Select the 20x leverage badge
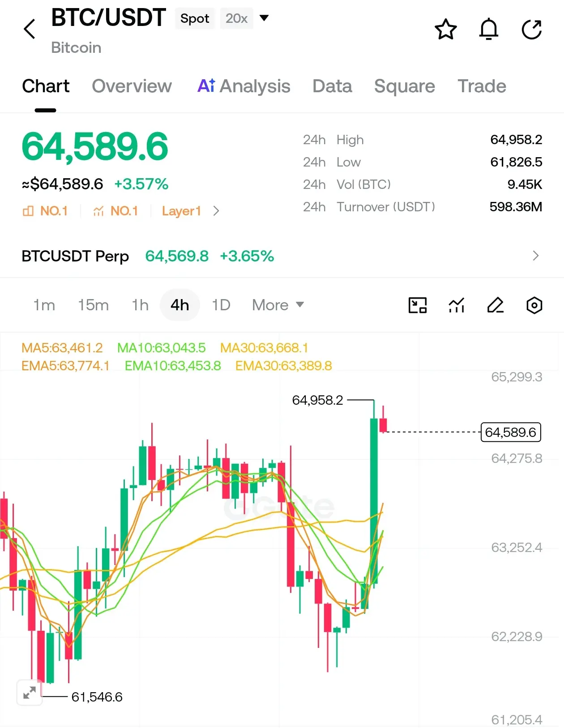The height and width of the screenshot is (728, 564). pyautogui.click(x=236, y=18)
